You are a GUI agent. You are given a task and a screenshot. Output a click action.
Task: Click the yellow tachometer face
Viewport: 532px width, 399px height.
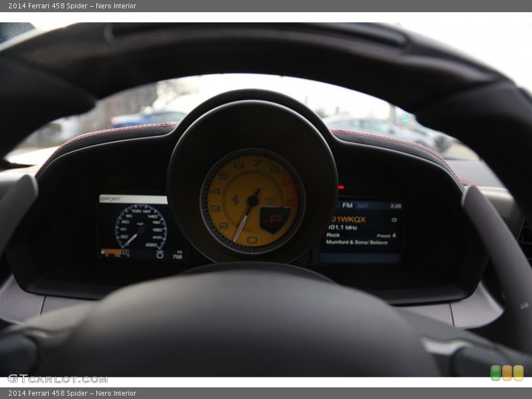[253, 201]
